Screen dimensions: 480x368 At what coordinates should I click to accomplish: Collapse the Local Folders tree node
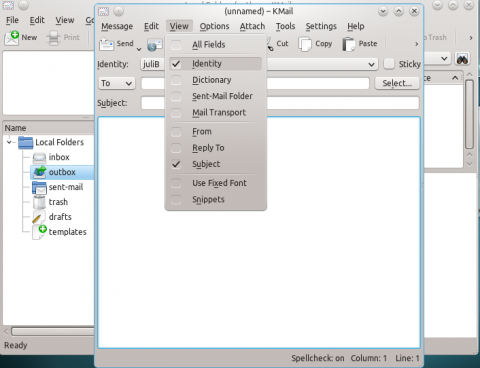pyautogui.click(x=9, y=142)
